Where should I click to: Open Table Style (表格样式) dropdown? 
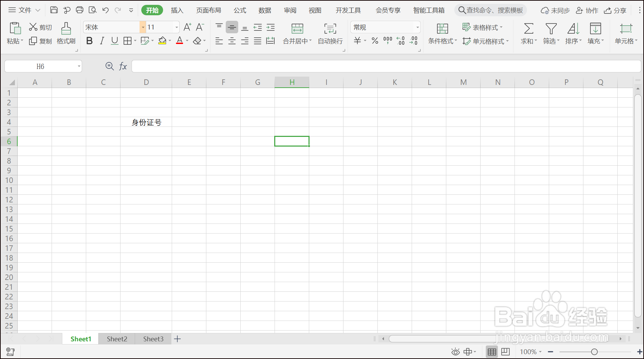pos(483,27)
